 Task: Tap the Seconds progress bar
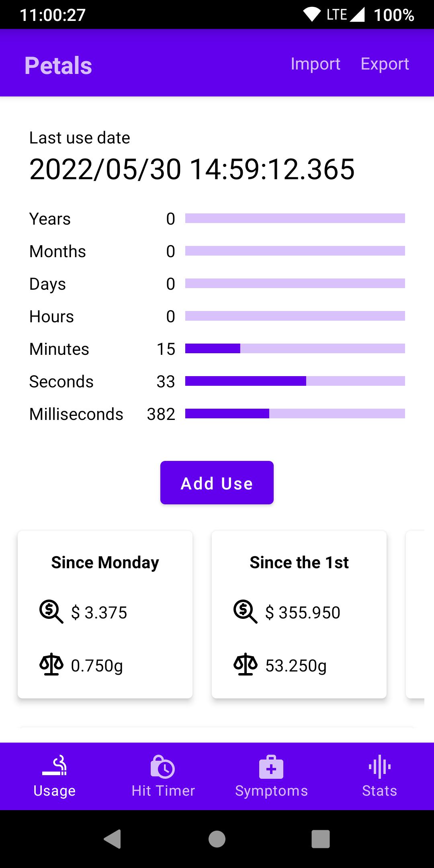pos(295,381)
